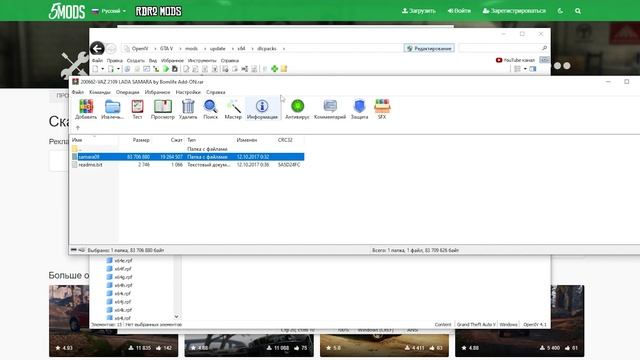Image resolution: width=640 pixels, height=360 pixels.
Task: Click the Войти login link
Action: tap(459, 11)
